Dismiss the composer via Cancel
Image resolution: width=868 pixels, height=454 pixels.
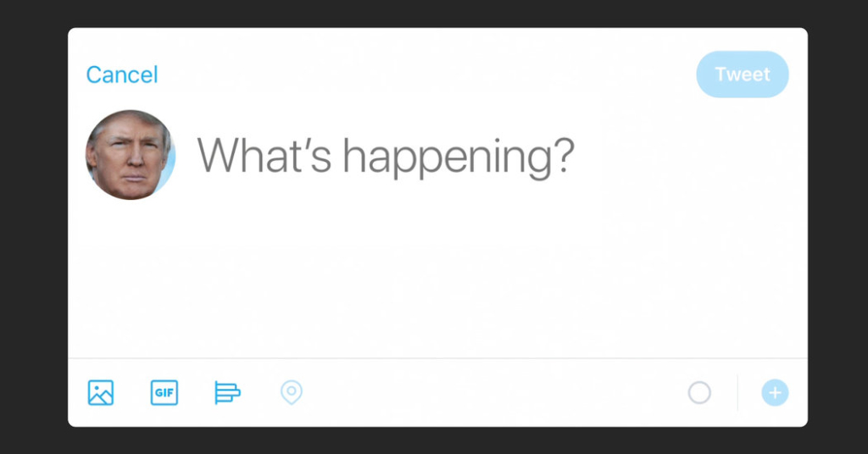tap(122, 75)
